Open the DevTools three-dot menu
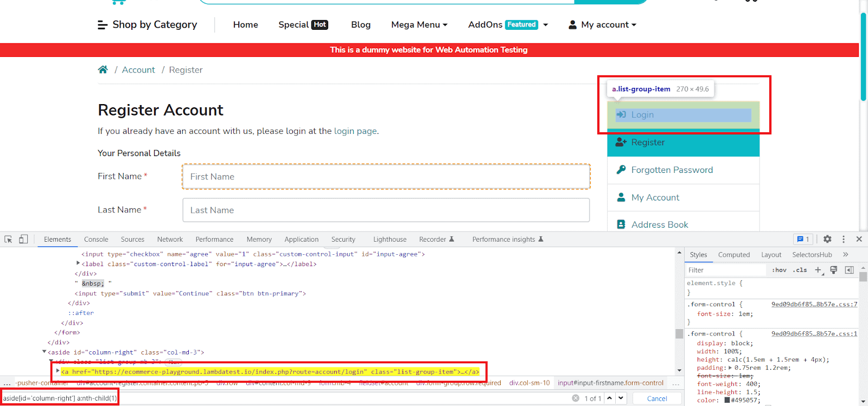 coord(844,239)
